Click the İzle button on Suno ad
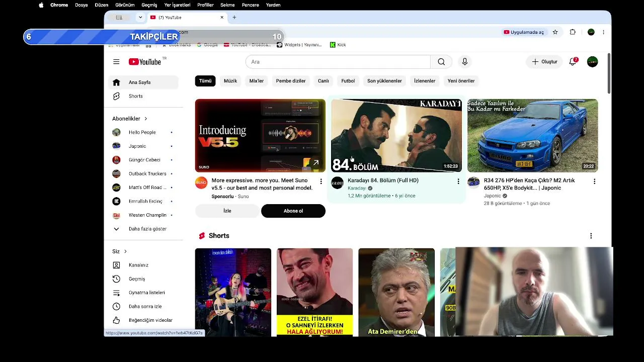The height and width of the screenshot is (362, 644). (x=227, y=211)
